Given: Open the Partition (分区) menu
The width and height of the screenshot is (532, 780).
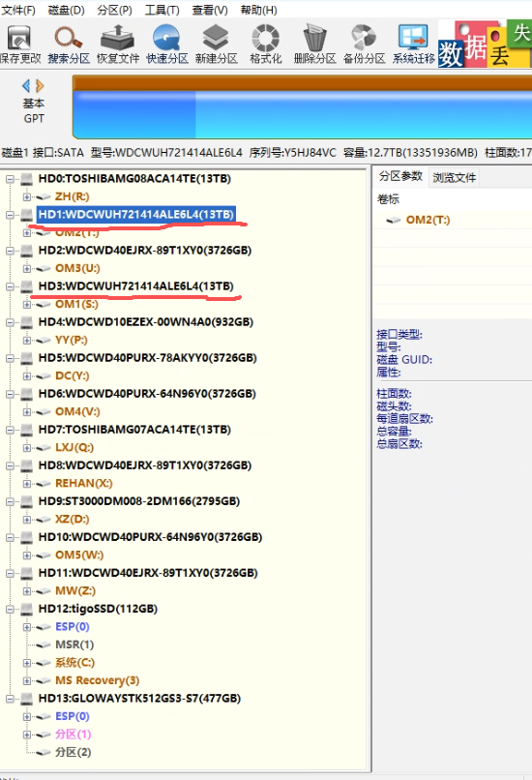Looking at the screenshot, I should pos(114,10).
